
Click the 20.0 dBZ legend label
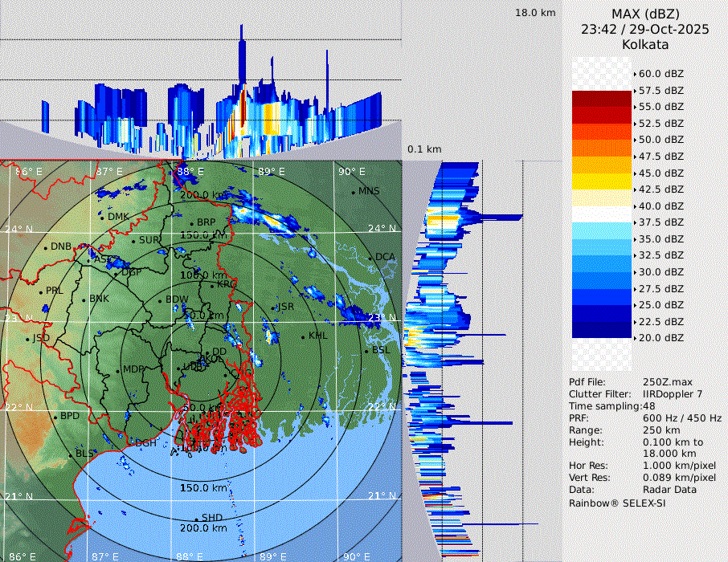coord(661,338)
